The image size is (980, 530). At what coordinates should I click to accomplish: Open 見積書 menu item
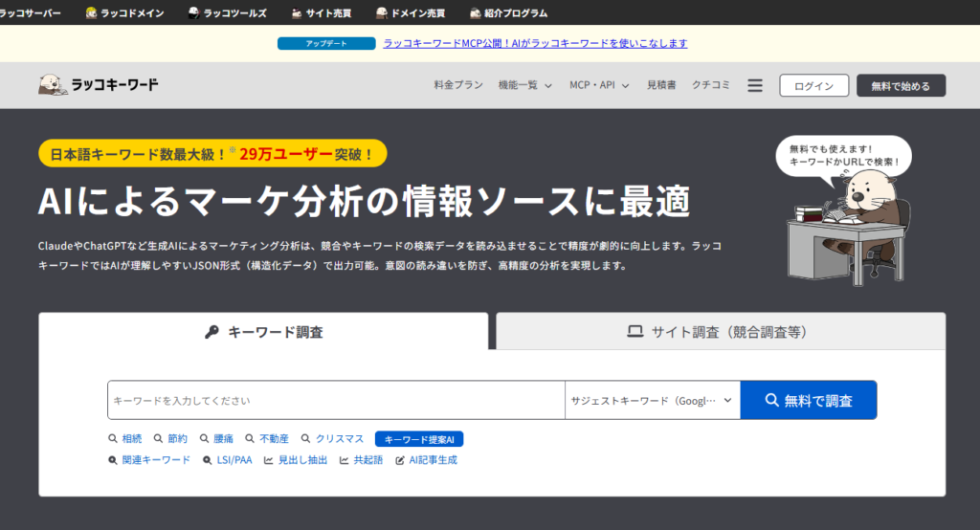661,85
